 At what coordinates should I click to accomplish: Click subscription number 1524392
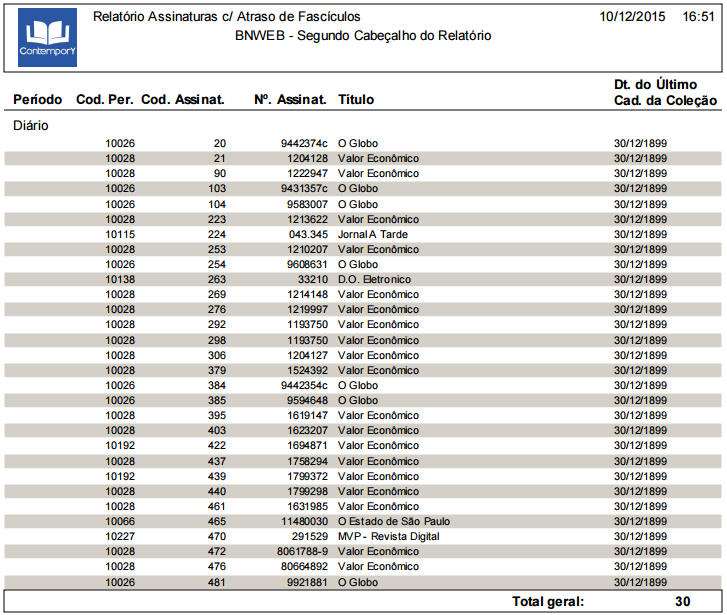click(x=307, y=371)
